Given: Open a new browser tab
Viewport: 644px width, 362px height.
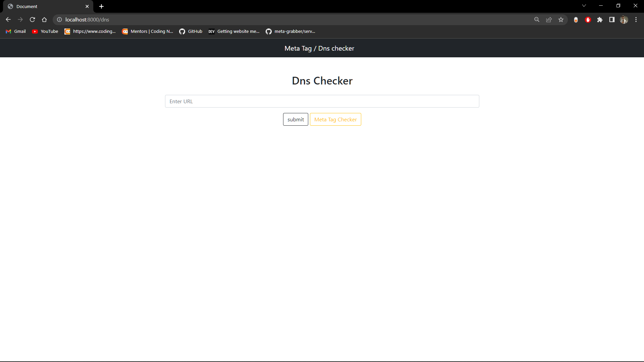Looking at the screenshot, I should pyautogui.click(x=101, y=6).
